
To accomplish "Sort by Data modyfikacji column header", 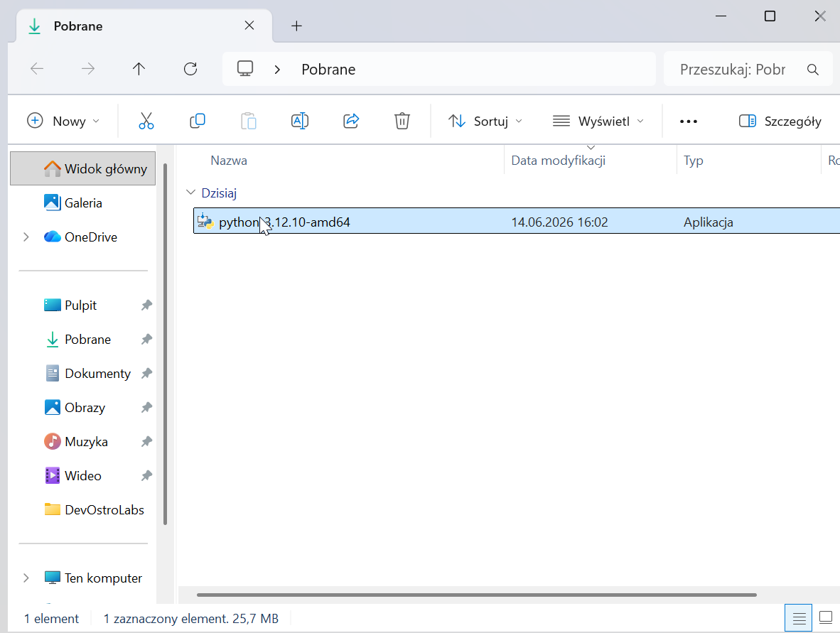I will (x=558, y=161).
